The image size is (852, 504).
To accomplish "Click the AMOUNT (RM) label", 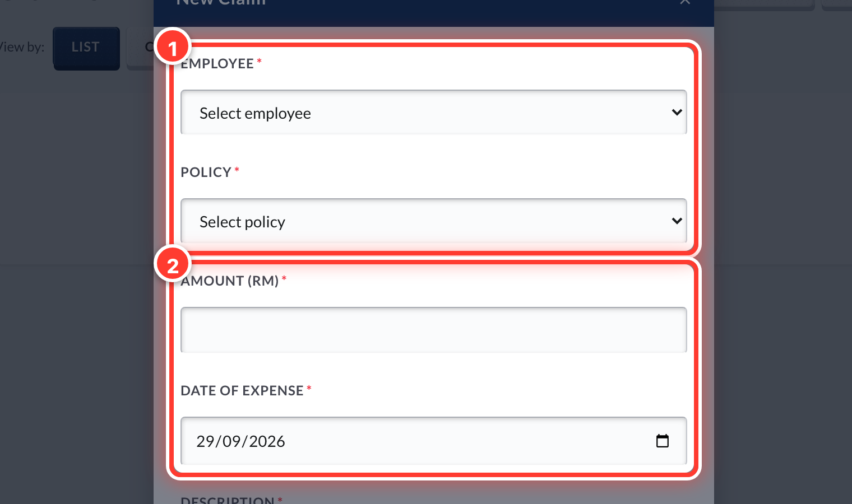I will click(x=230, y=281).
